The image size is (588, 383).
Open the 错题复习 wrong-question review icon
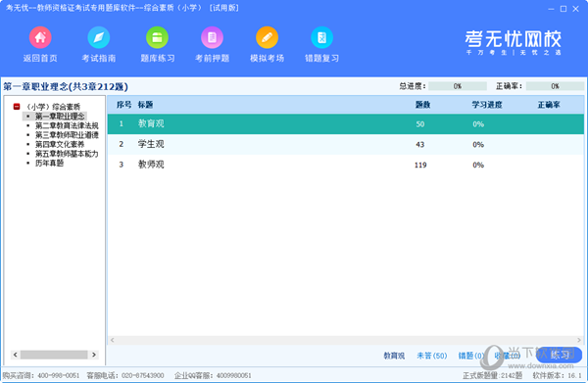(321, 37)
